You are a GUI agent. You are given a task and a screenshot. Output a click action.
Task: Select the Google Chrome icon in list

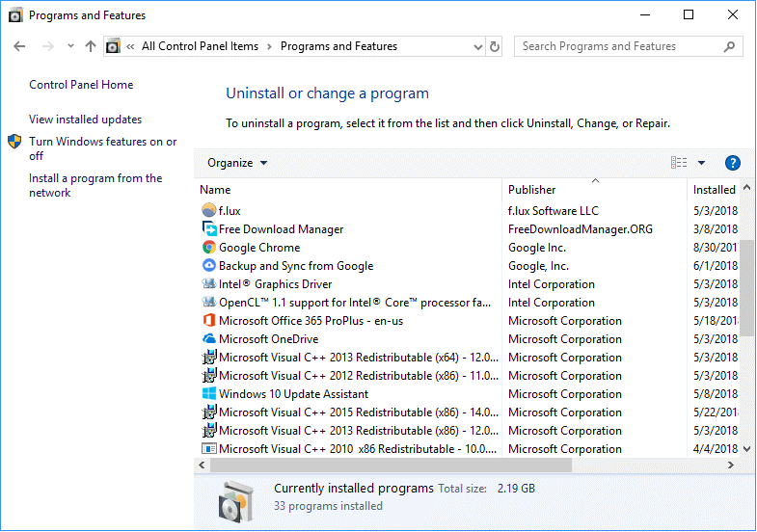coord(209,248)
